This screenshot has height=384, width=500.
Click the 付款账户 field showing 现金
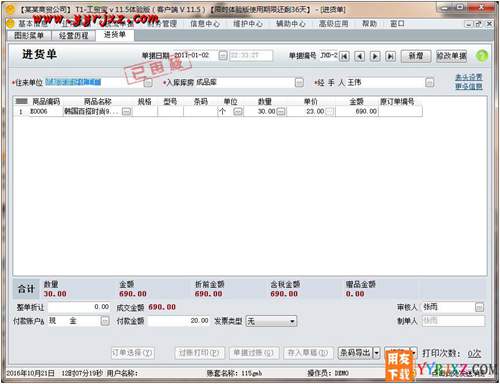(74, 321)
